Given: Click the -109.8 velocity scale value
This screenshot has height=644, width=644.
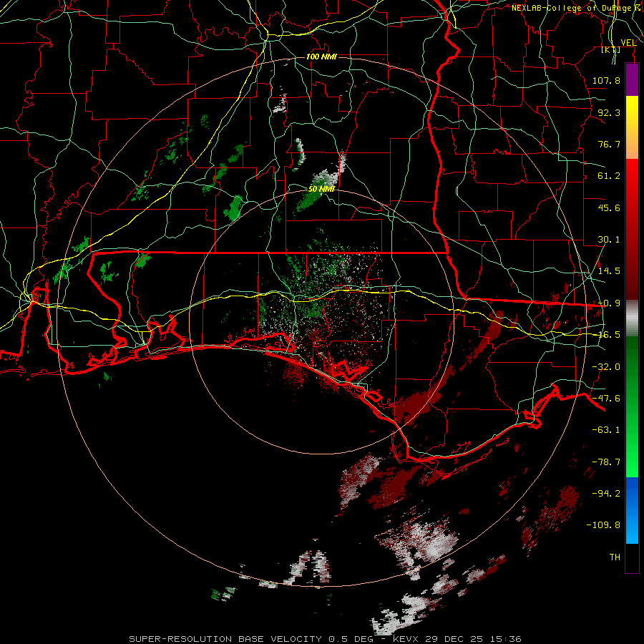Looking at the screenshot, I should point(603,525).
